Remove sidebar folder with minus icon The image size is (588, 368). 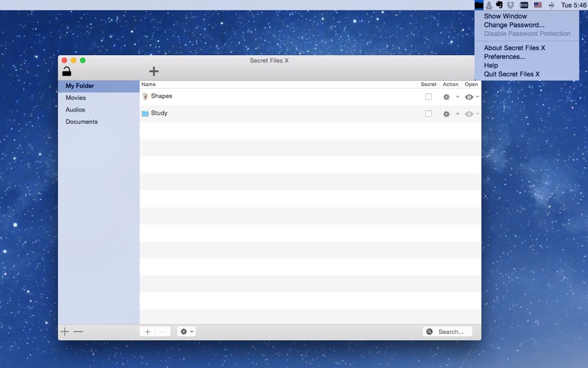tap(78, 331)
